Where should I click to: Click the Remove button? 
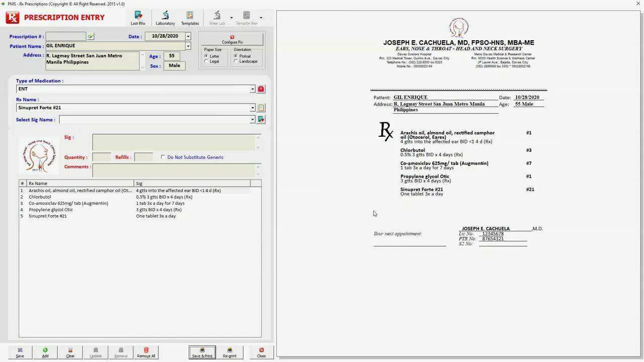[121, 352]
